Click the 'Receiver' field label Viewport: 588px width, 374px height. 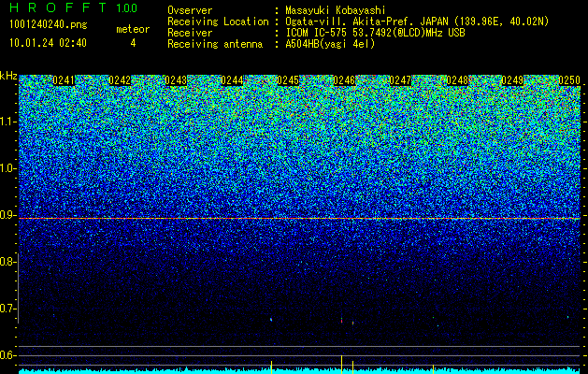(190, 33)
